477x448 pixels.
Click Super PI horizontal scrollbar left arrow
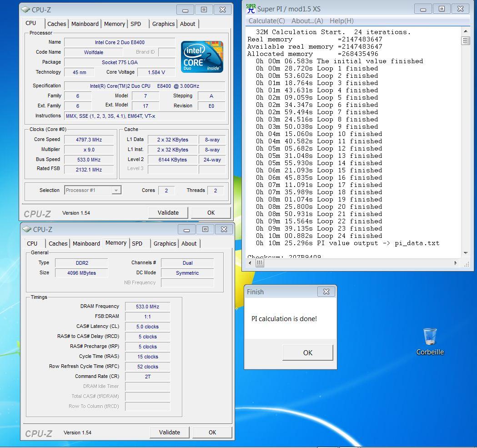(250, 263)
